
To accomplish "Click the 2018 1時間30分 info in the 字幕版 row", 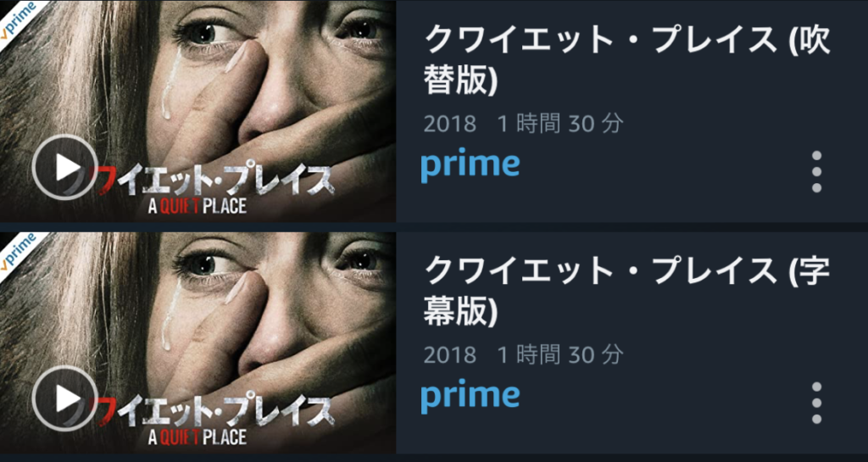I will click(x=523, y=355).
